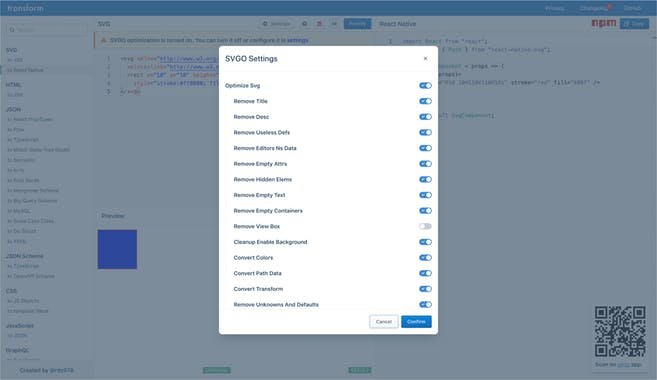Screen dimensions: 657x380
Task: Select CSS to template literal
Action: tap(28, 311)
